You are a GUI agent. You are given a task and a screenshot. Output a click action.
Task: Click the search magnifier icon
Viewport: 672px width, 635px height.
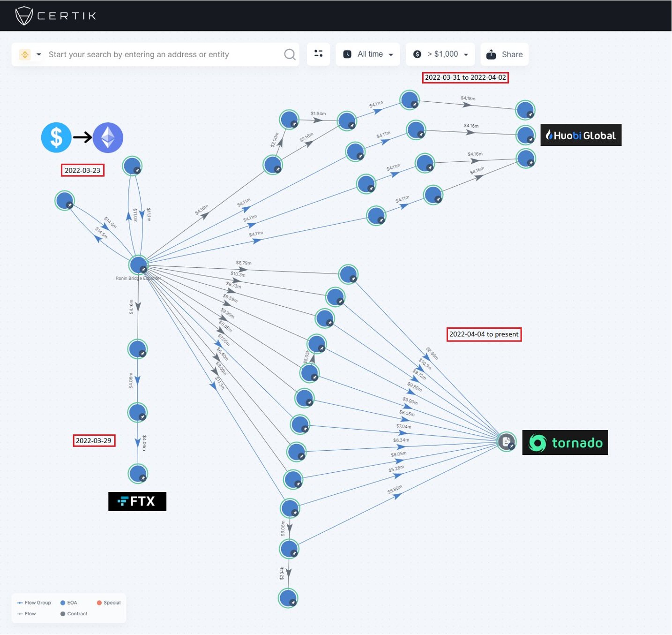tap(290, 54)
